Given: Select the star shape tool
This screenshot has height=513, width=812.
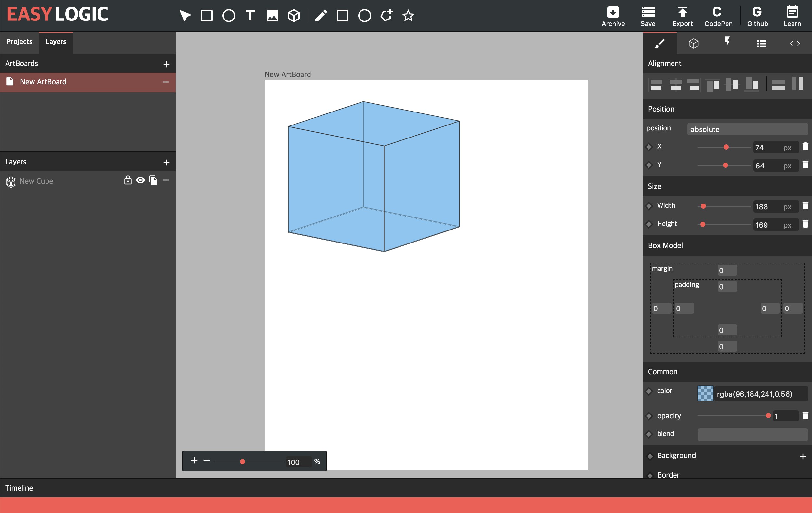Looking at the screenshot, I should click(x=408, y=16).
